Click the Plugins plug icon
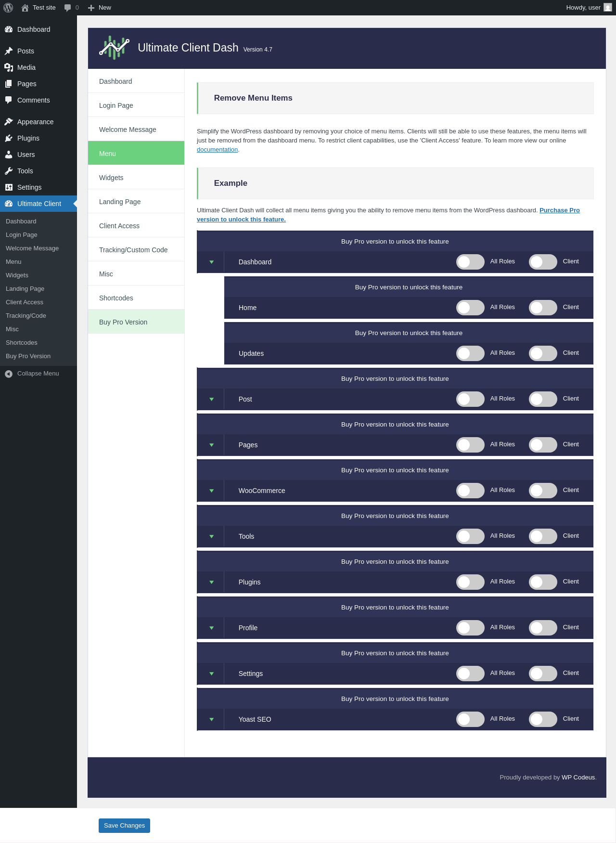 (x=9, y=138)
